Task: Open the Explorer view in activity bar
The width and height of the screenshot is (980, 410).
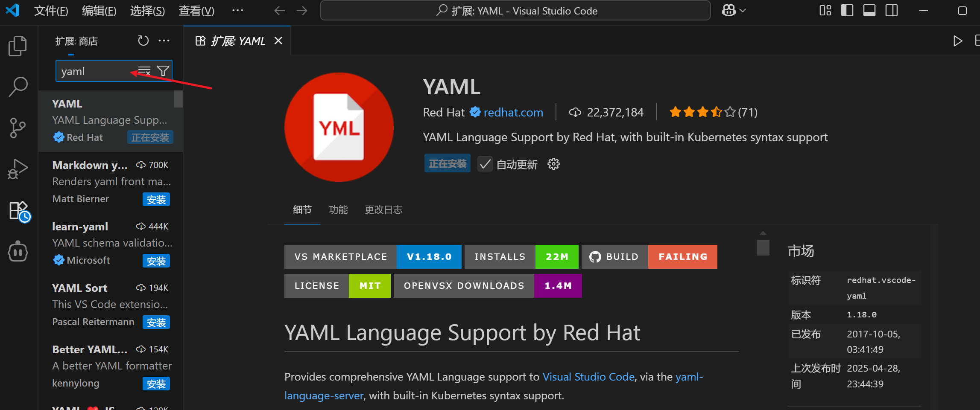Action: tap(18, 46)
